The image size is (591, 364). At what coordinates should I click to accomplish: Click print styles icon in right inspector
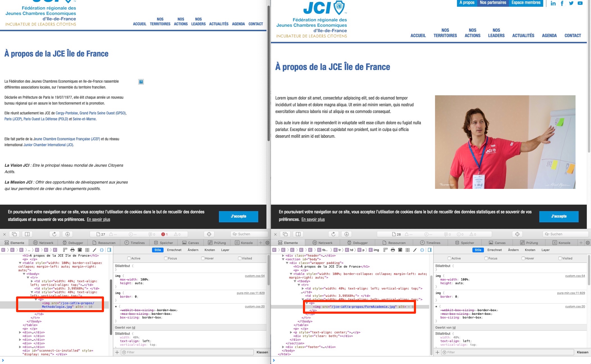(393, 250)
